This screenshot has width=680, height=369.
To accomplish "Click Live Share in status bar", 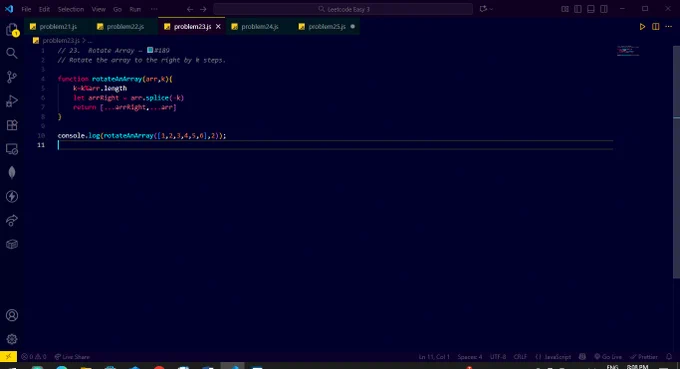I will click(x=72, y=357).
